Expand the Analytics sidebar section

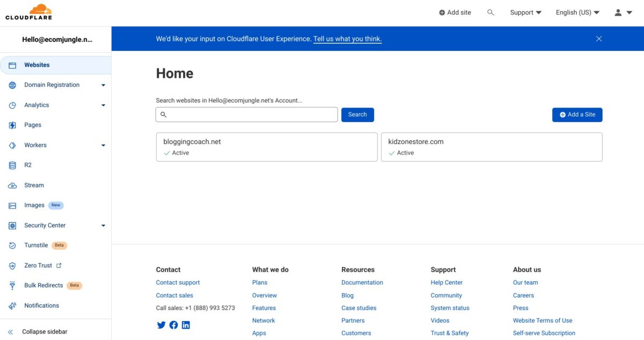(x=103, y=105)
